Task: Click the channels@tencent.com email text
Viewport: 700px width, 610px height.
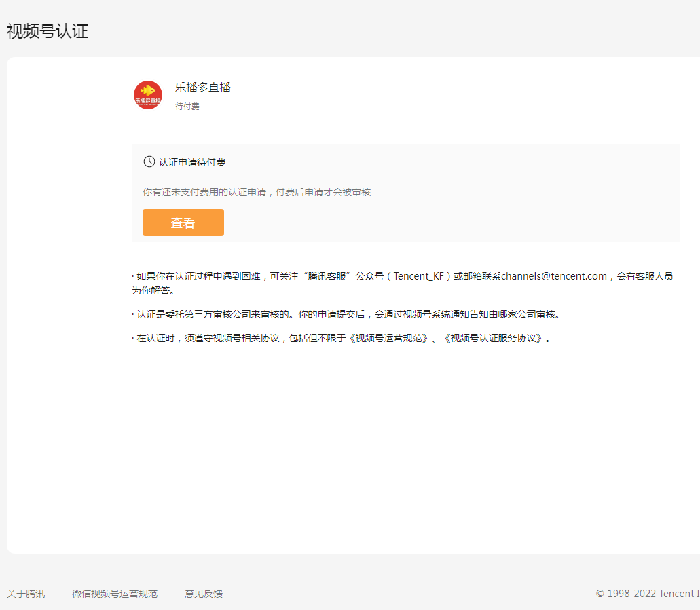Action: click(554, 275)
